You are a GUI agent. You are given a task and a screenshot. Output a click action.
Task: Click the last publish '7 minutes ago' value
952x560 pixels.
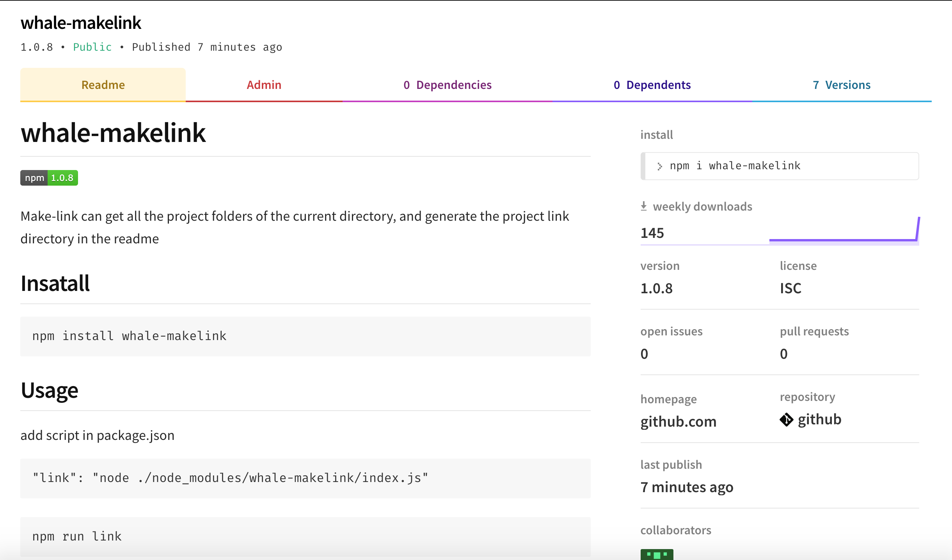687,487
